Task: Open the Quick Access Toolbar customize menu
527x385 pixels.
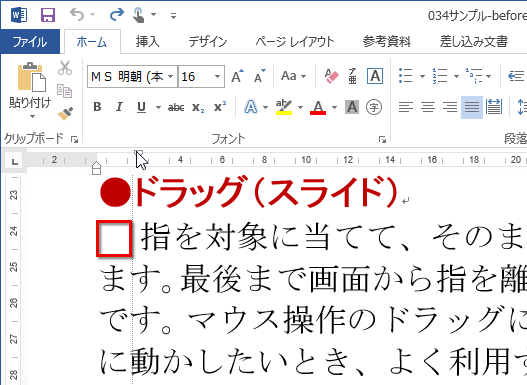Action: pos(173,15)
